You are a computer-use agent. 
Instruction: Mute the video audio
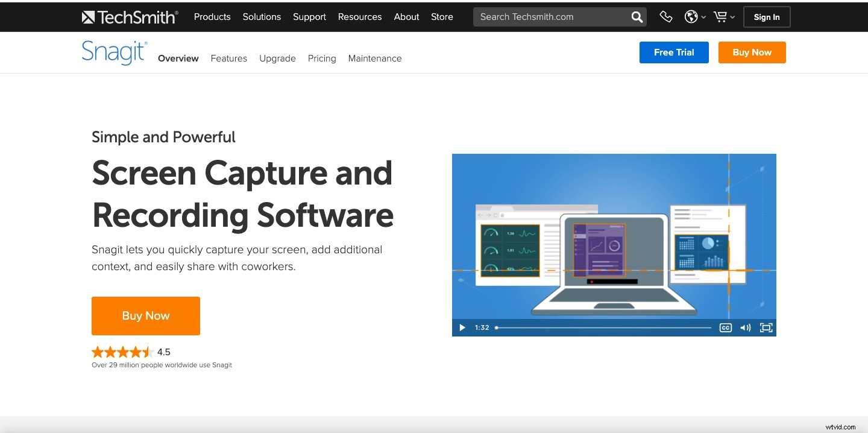pyautogui.click(x=745, y=327)
